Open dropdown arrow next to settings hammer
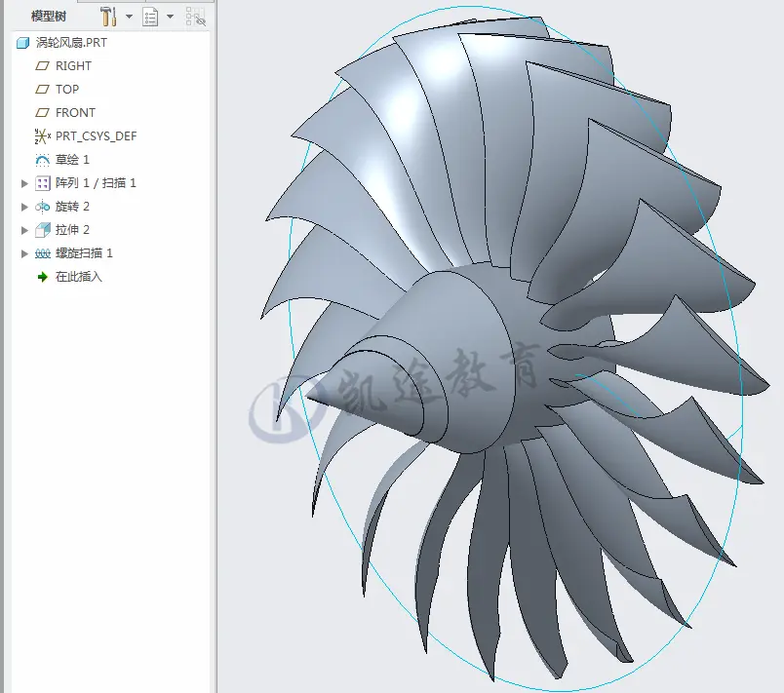 click(x=129, y=17)
